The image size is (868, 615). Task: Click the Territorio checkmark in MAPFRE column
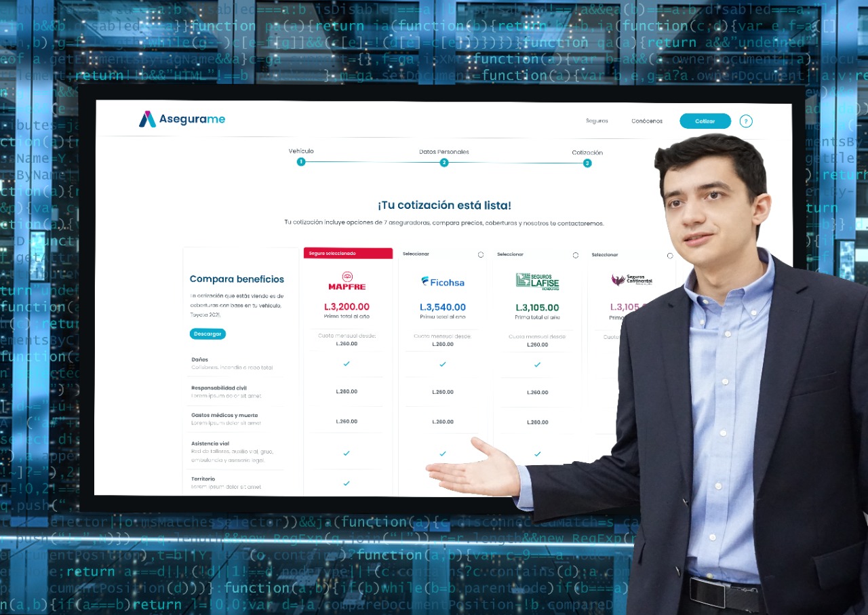tap(347, 483)
